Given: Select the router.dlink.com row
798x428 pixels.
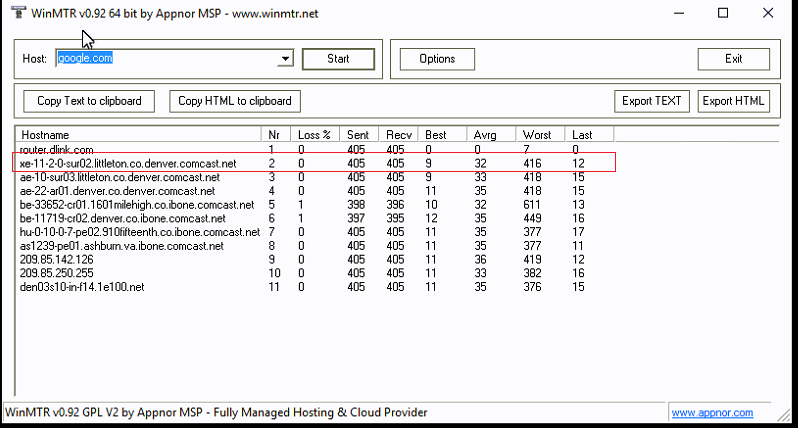Looking at the screenshot, I should pyautogui.click(x=315, y=150).
